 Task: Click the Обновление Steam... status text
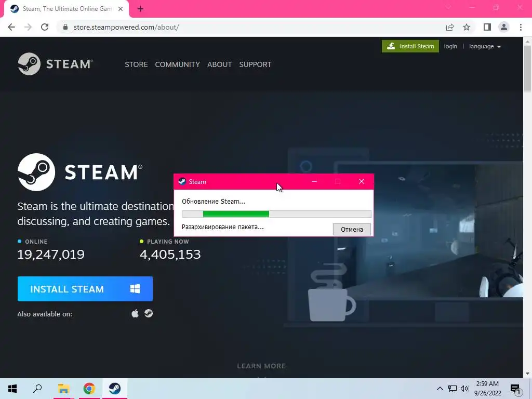pos(214,201)
